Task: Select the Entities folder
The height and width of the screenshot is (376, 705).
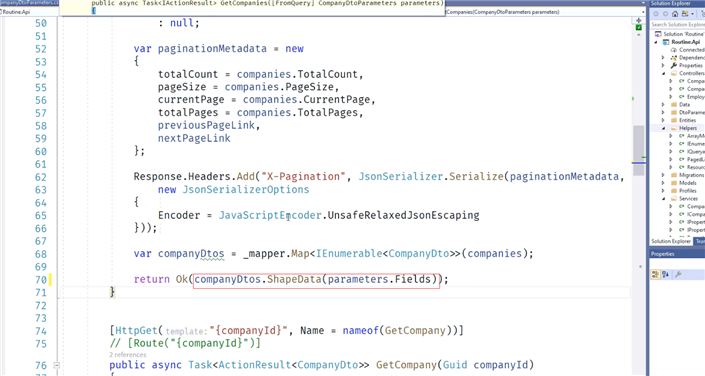Action: click(687, 120)
